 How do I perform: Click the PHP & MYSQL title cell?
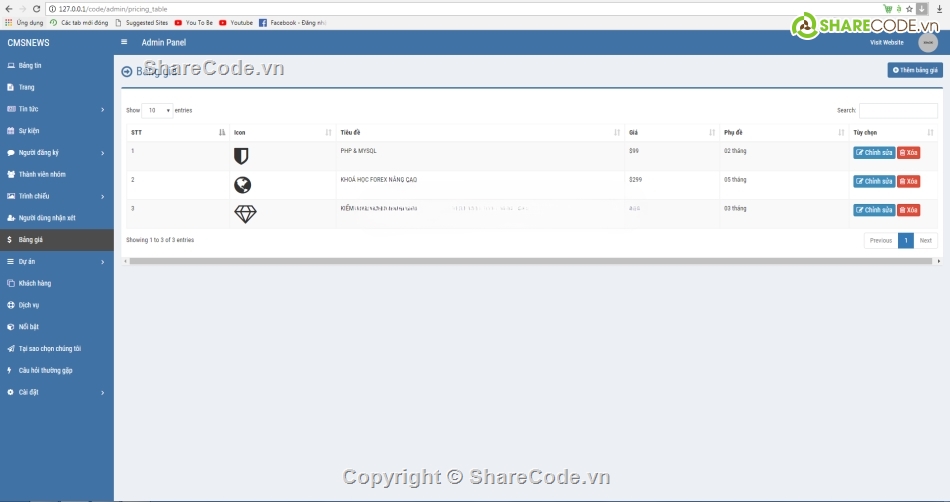click(480, 156)
